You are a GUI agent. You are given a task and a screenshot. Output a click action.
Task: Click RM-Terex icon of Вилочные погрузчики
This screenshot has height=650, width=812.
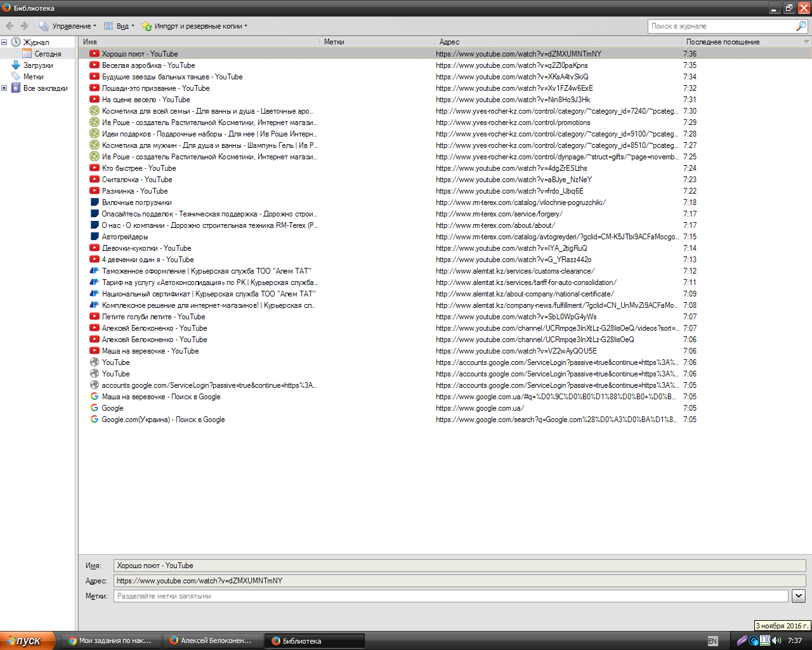[95, 202]
